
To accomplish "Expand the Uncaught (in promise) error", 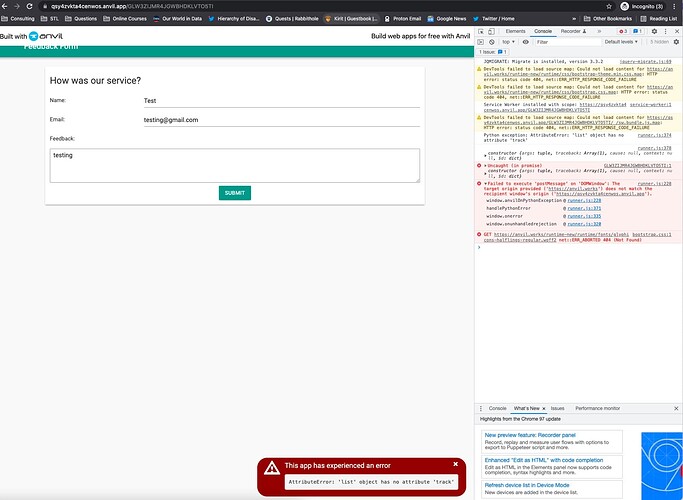I will (x=486, y=166).
